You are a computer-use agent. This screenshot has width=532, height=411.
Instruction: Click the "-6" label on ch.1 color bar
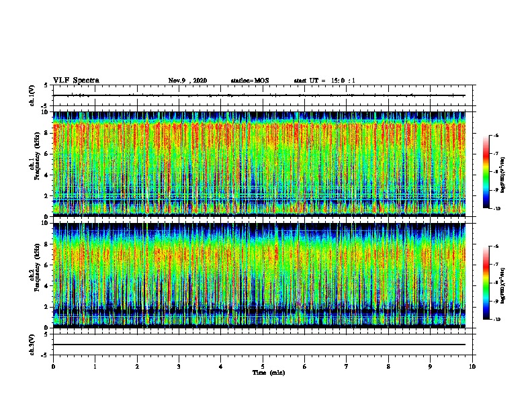496,136
